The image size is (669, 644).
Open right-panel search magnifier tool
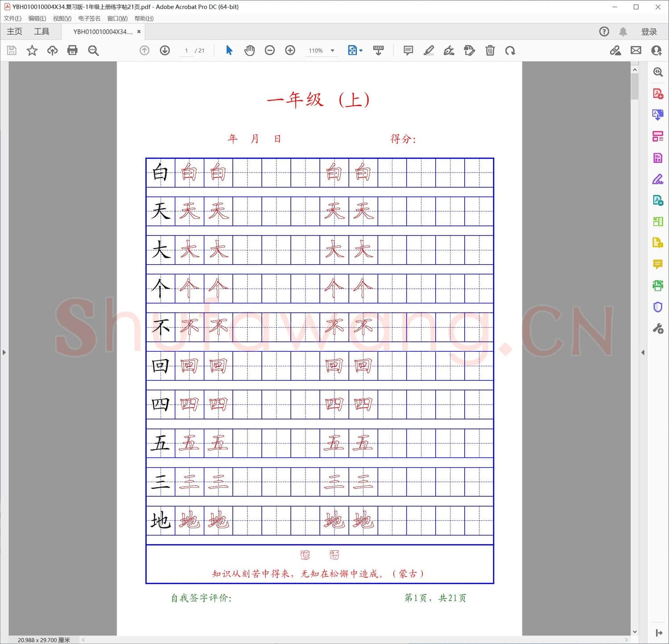[x=657, y=72]
